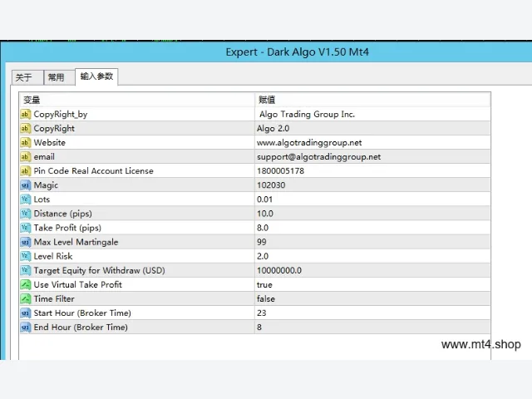
Task: Select the Distance value 10.0
Action: pyautogui.click(x=372, y=214)
